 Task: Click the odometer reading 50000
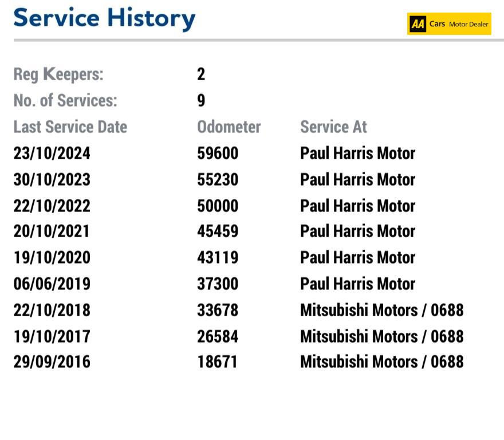(x=218, y=206)
